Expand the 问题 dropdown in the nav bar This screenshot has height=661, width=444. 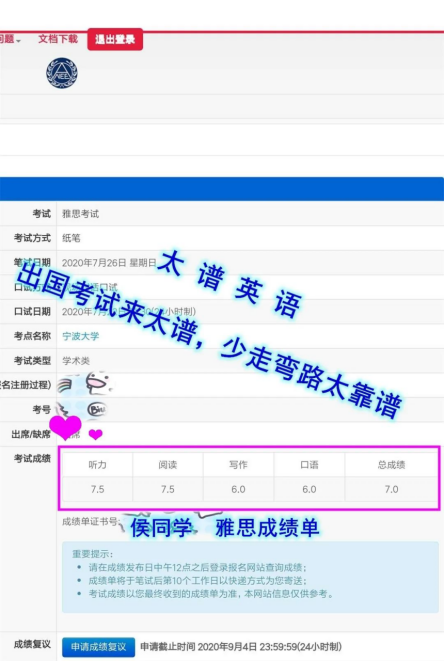[9, 40]
